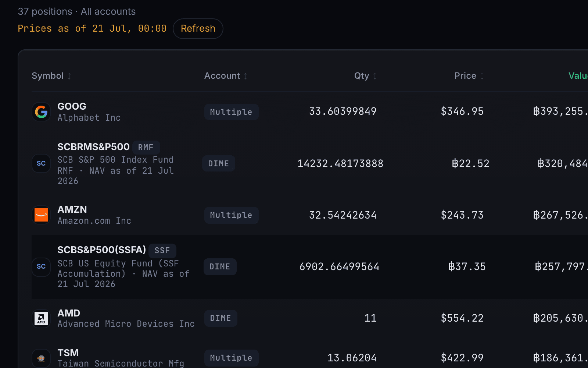Click the SC icon for SCBS&P500(SSFA)
Screen dimensions: 588x368
41,266
